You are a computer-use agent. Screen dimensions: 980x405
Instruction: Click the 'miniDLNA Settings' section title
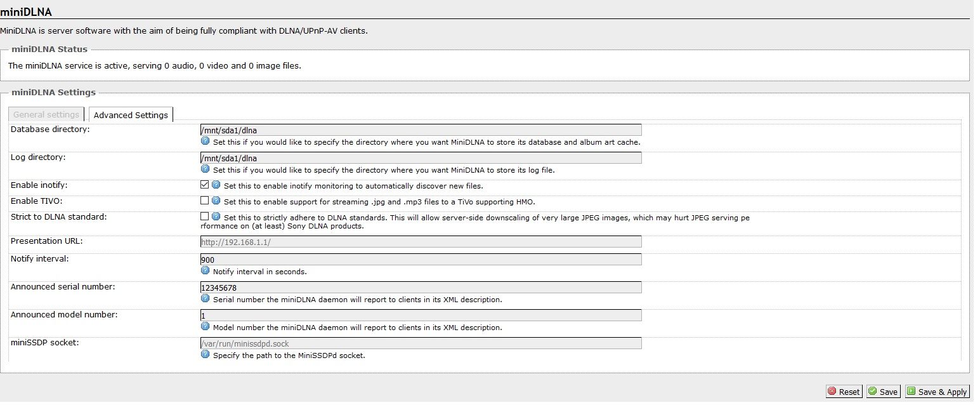[53, 92]
